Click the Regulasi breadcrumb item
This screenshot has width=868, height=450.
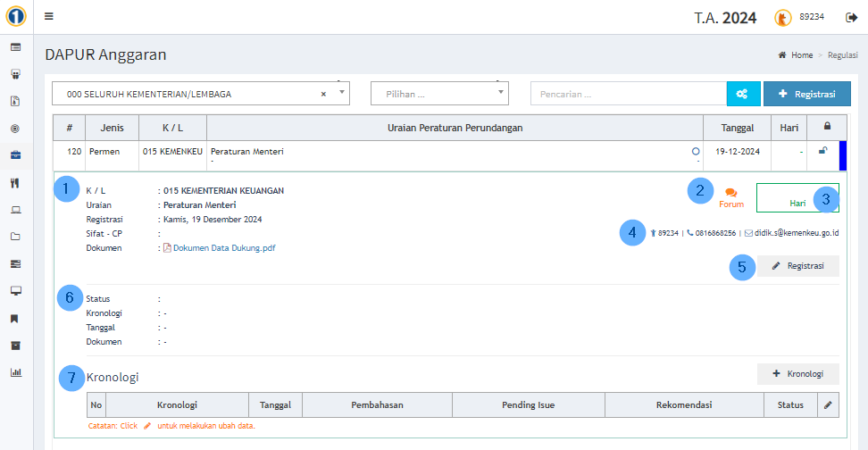click(843, 55)
